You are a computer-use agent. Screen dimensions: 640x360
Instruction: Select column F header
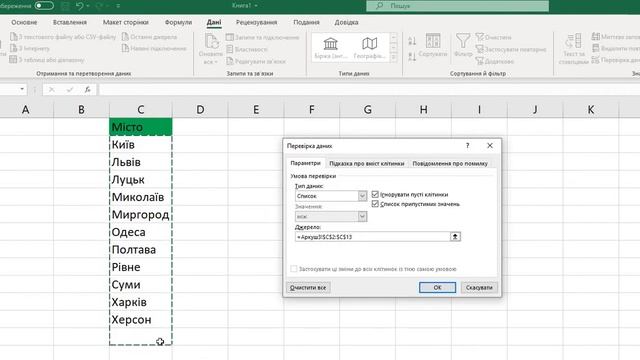312,109
